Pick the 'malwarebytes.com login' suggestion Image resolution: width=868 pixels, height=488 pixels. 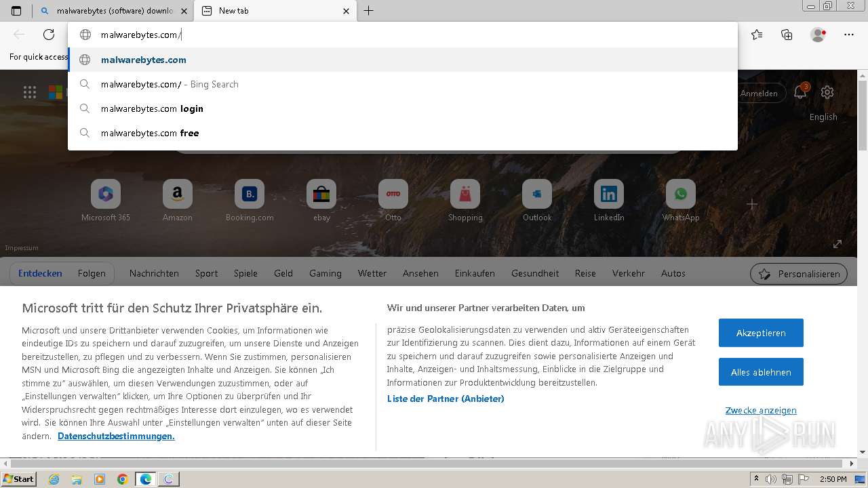click(403, 108)
